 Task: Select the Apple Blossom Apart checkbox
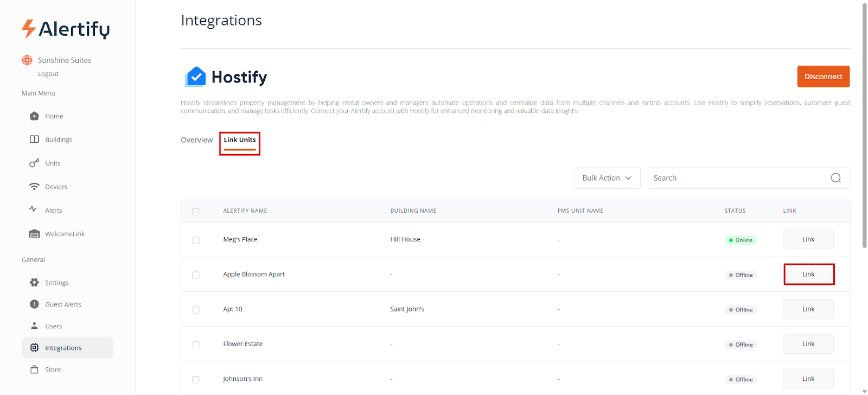(196, 275)
